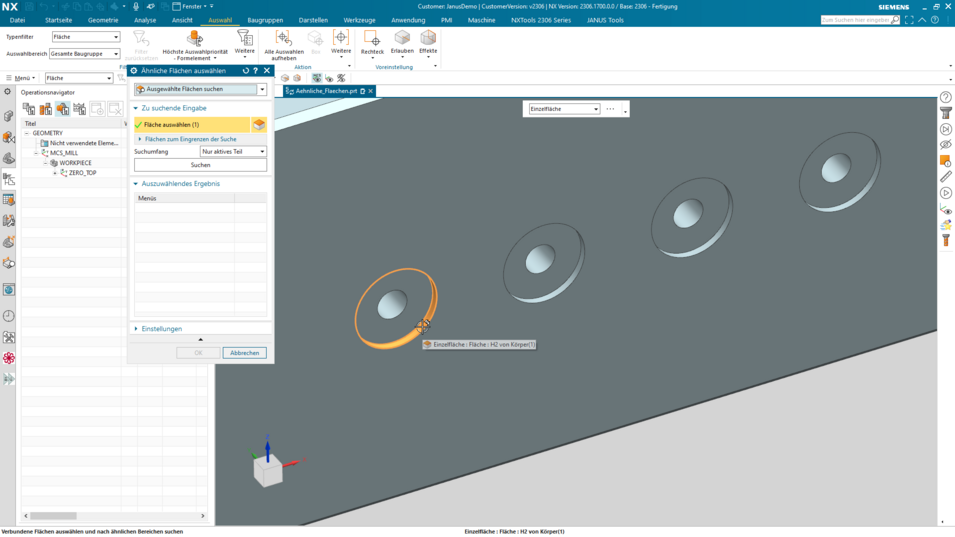This screenshot has width=955, height=537.
Task: Click the navigator horizontal scrollbar thumb
Action: click(x=53, y=516)
